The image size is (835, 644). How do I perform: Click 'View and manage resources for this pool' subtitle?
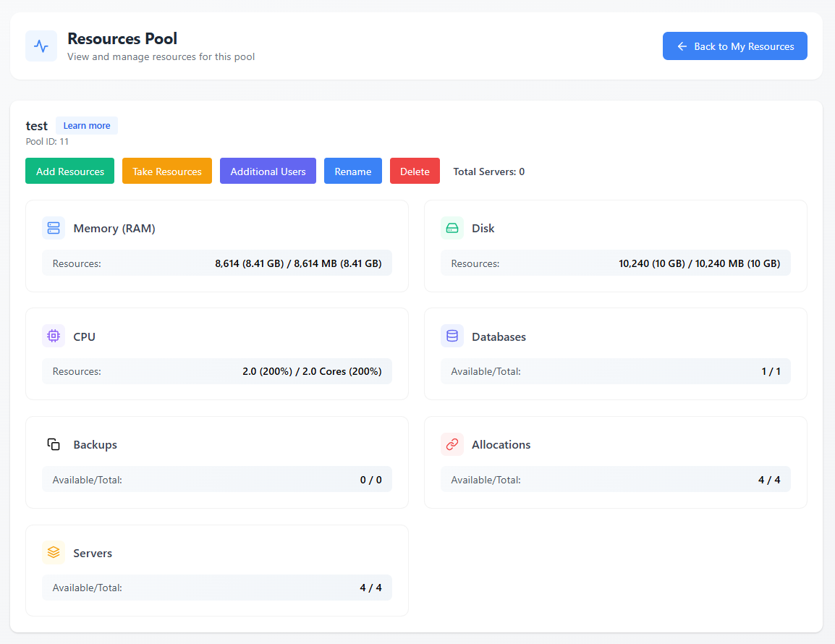tap(161, 56)
